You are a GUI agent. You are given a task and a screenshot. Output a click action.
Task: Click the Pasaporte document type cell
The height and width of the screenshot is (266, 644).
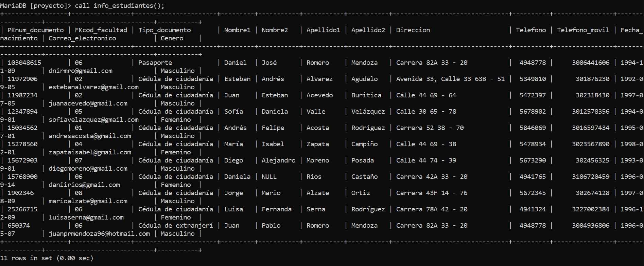point(155,63)
